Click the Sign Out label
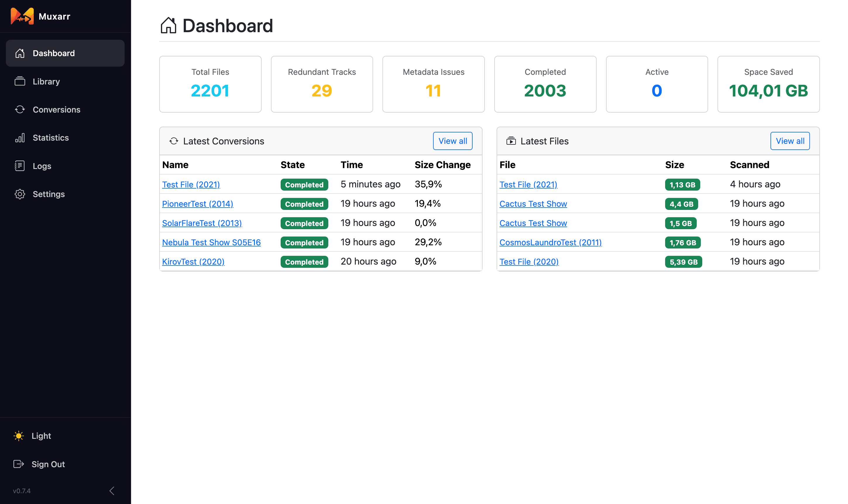Screen dimensions: 848x504 [x=48, y=464]
